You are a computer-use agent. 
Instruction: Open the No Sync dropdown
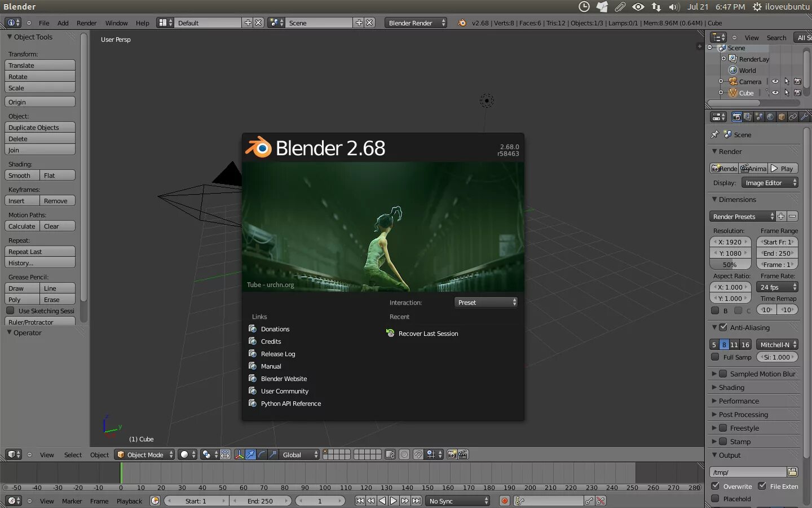pos(458,501)
